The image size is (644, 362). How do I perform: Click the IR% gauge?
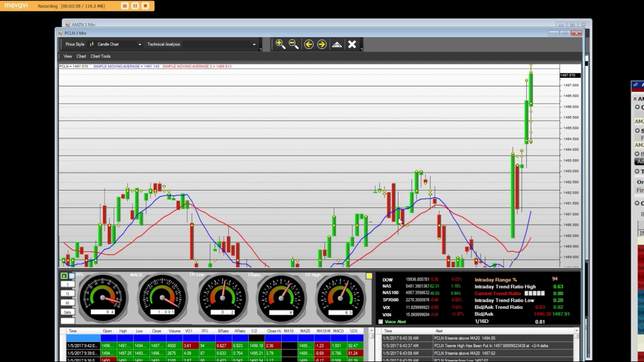coord(103,298)
